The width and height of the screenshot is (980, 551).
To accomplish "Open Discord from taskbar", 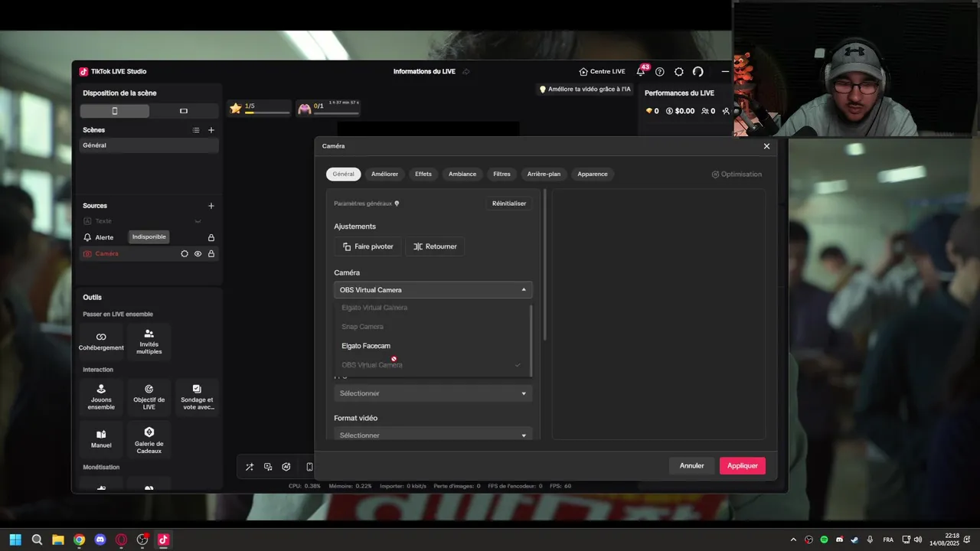I will click(x=100, y=540).
